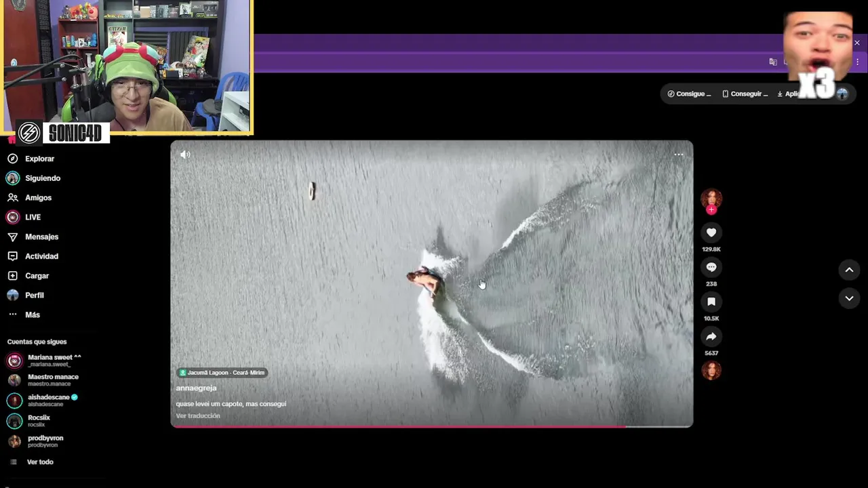Viewport: 868px width, 488px height.
Task: Open the Jacumã Lagoon location tag
Action: [x=222, y=373]
